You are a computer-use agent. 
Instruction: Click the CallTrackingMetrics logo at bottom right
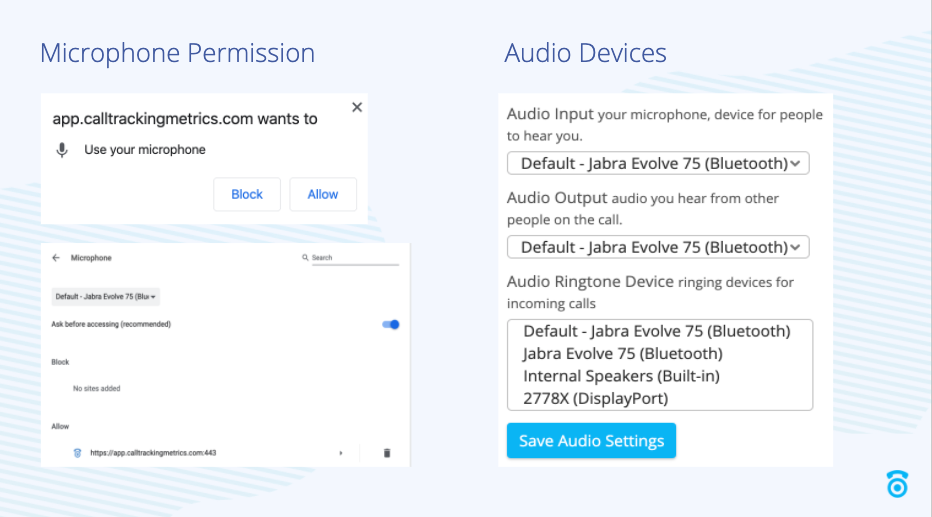tap(897, 484)
